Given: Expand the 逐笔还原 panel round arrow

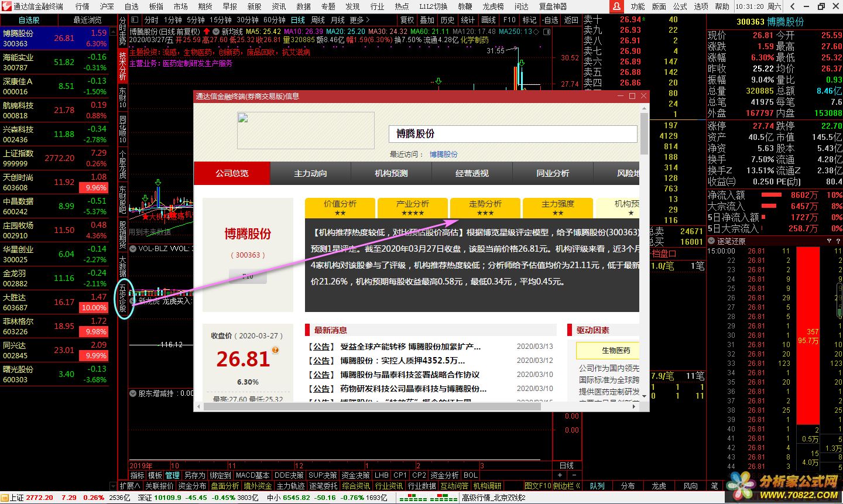Looking at the screenshot, I should (711, 241).
